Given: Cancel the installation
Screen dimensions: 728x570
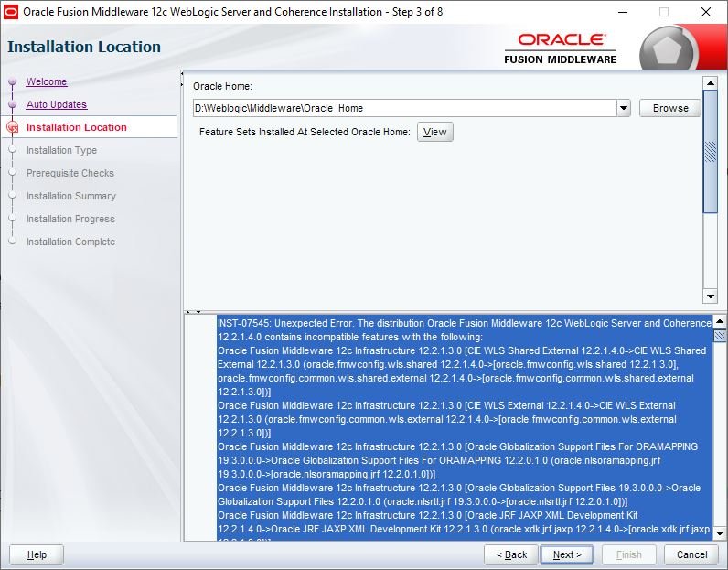Looking at the screenshot, I should coord(691,554).
